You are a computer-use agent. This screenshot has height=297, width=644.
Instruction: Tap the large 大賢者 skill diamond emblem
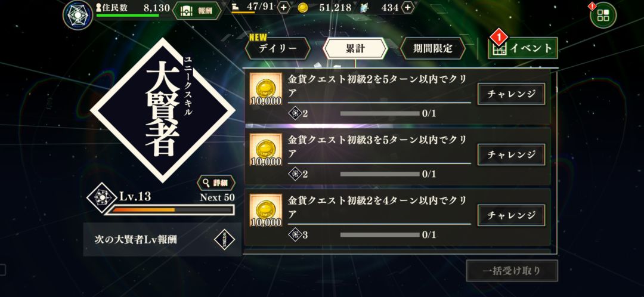(163, 110)
